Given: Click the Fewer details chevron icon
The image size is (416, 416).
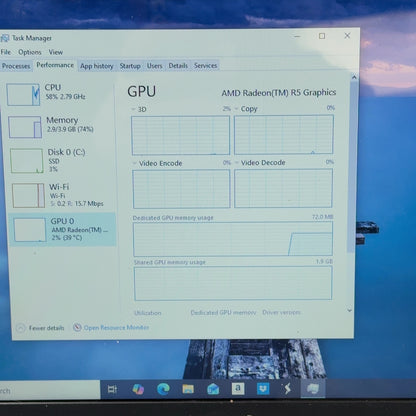Looking at the screenshot, I should [20, 328].
